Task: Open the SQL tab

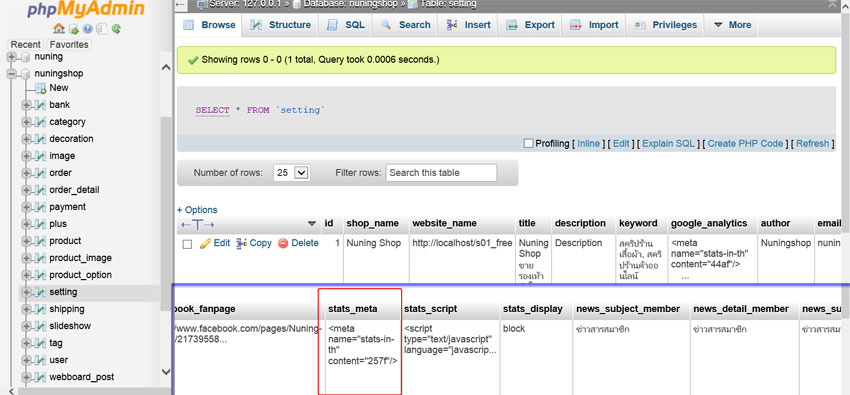Action: pos(345,25)
